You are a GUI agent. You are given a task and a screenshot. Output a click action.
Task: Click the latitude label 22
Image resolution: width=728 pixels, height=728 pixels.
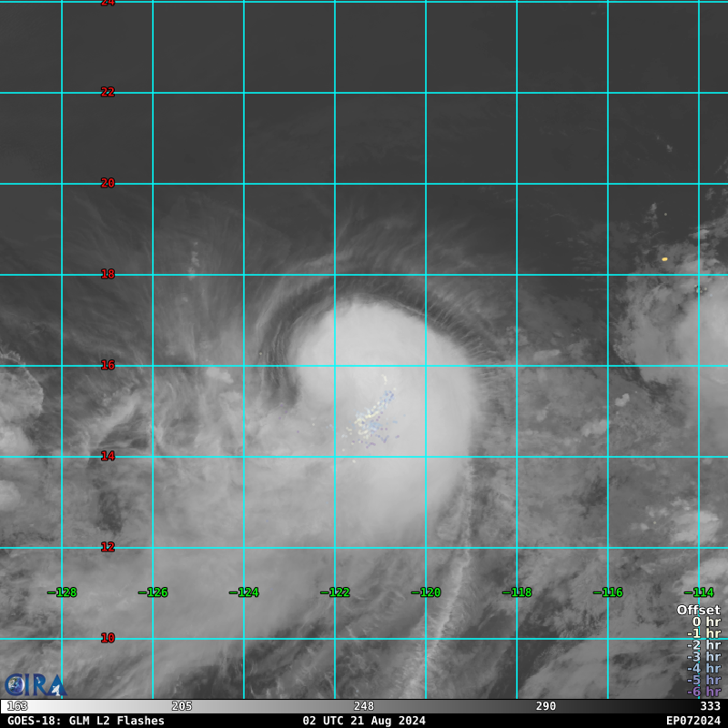point(107,92)
